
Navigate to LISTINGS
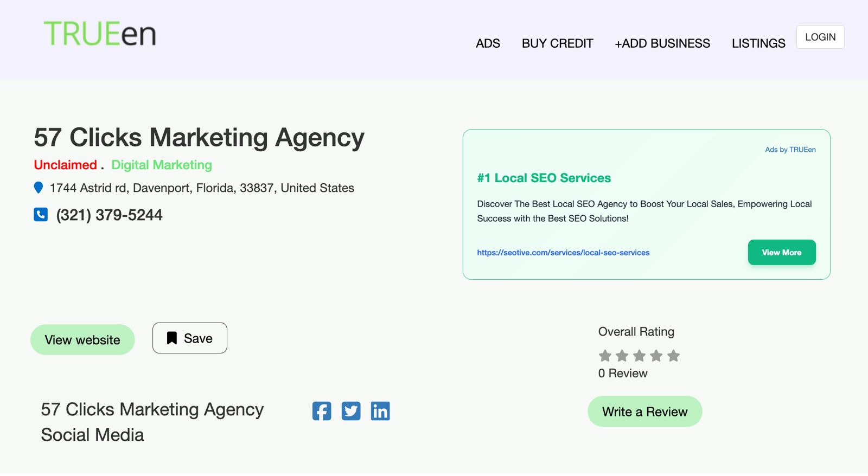click(x=758, y=43)
